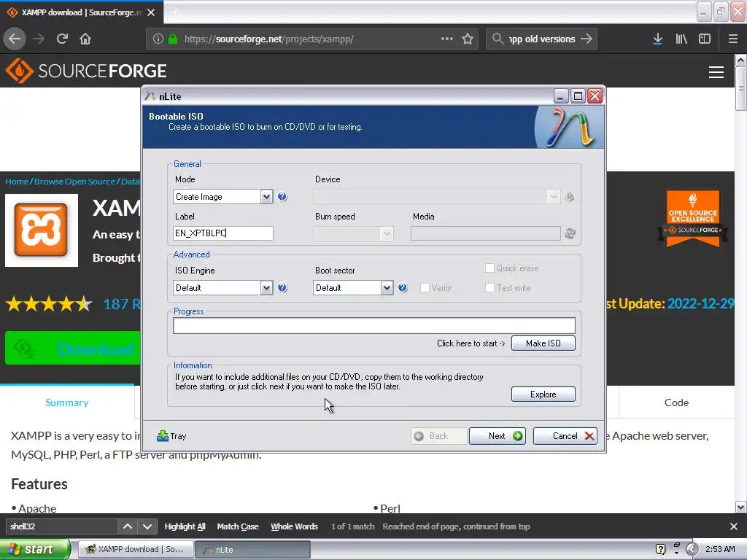Find next match arrow in find bar
Image resolution: width=747 pixels, height=560 pixels.
[147, 526]
